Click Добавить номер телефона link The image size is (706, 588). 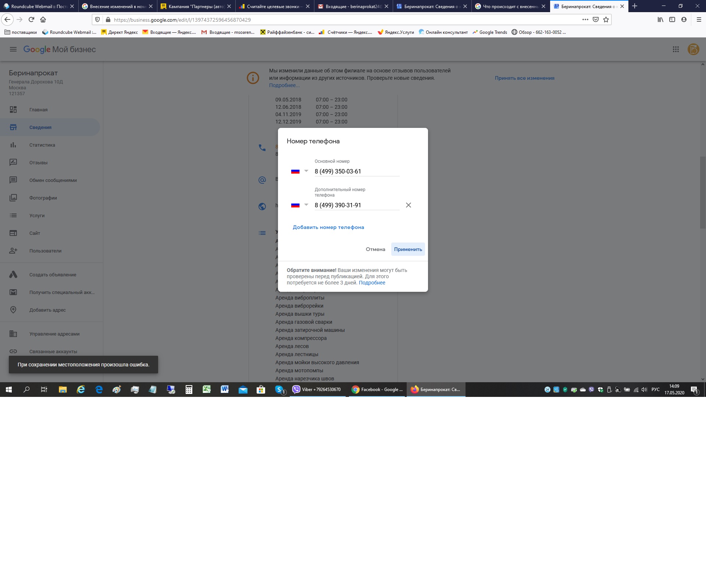click(x=328, y=227)
